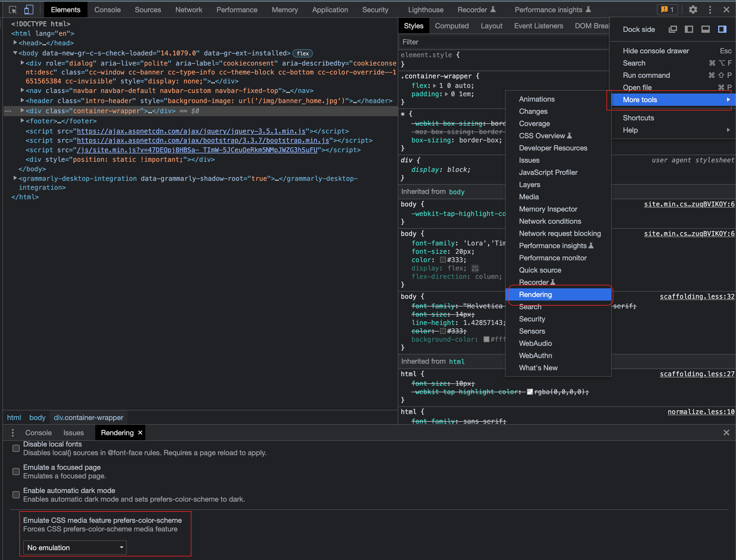Collapse the body element node
Image resolution: width=736 pixels, height=560 pixels.
15,53
